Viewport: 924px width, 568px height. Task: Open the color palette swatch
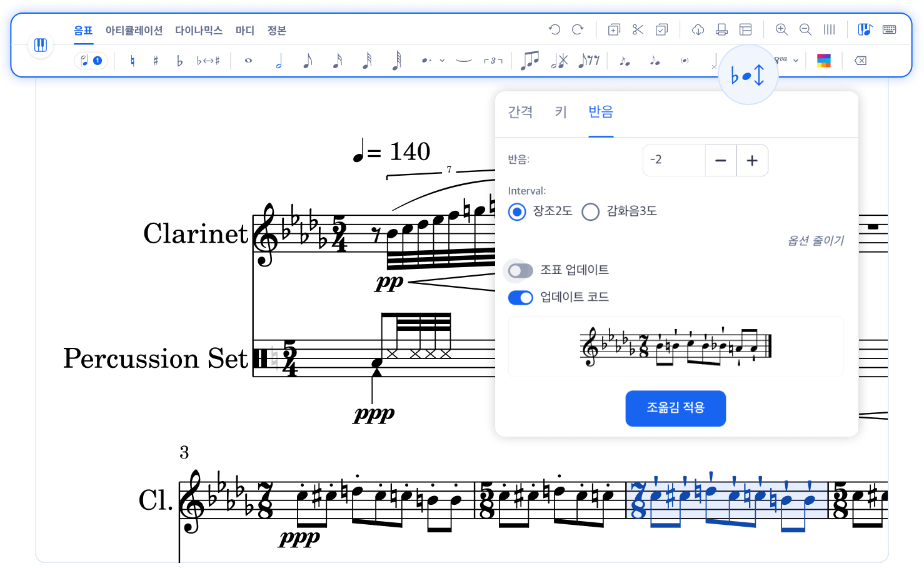tap(825, 60)
